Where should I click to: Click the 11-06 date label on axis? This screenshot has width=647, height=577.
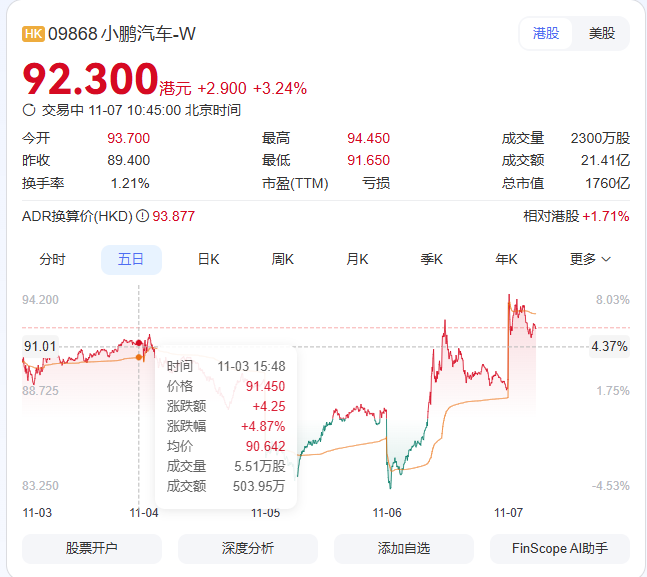[387, 513]
